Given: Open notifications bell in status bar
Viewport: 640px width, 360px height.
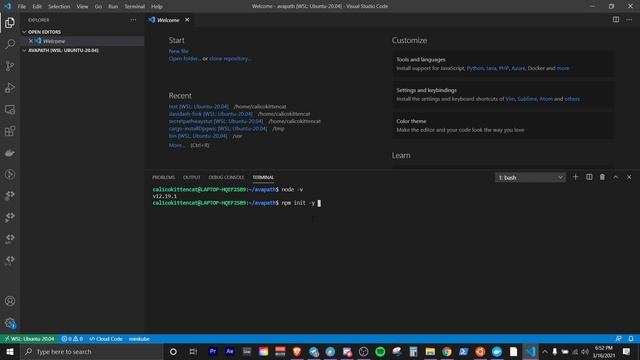Looking at the screenshot, I should tap(631, 339).
